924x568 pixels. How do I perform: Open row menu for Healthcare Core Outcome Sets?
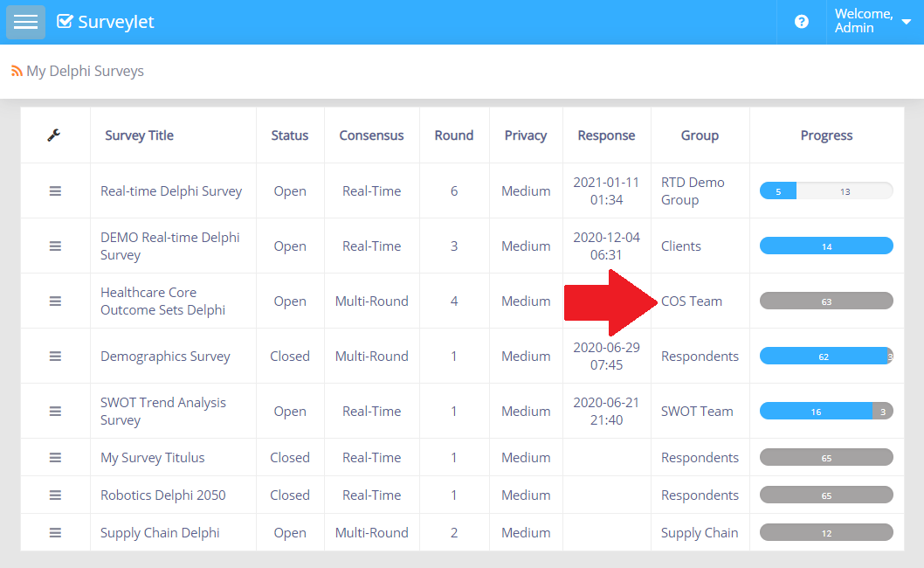[55, 301]
